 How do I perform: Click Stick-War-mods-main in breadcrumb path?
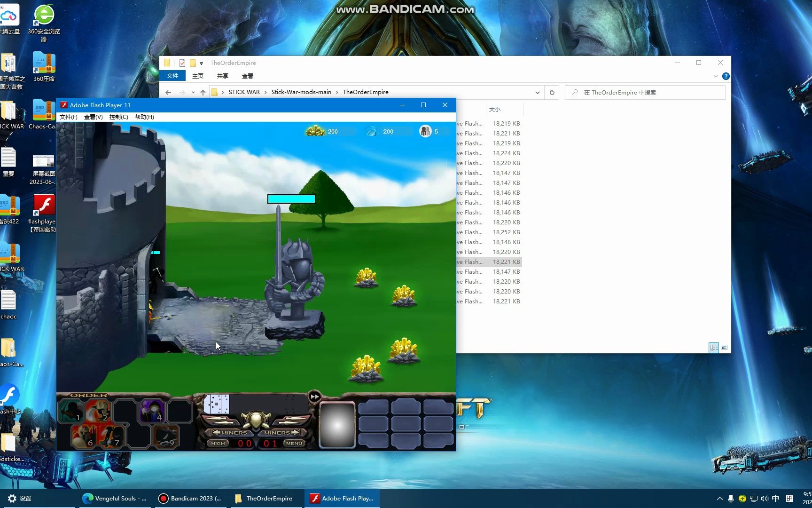[x=301, y=92]
